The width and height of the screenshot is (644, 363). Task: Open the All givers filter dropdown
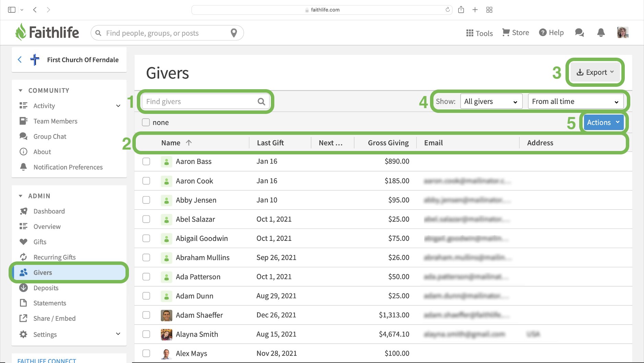(491, 102)
